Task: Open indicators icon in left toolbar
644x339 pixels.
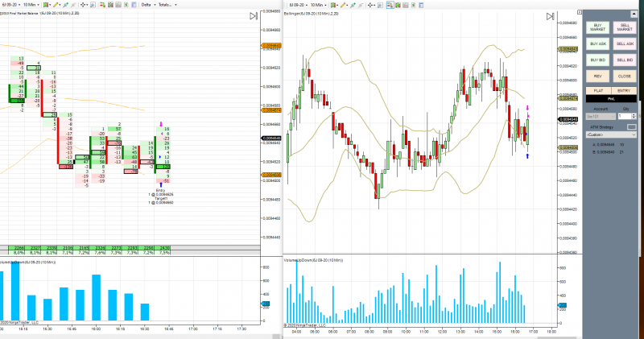Action: (x=118, y=5)
